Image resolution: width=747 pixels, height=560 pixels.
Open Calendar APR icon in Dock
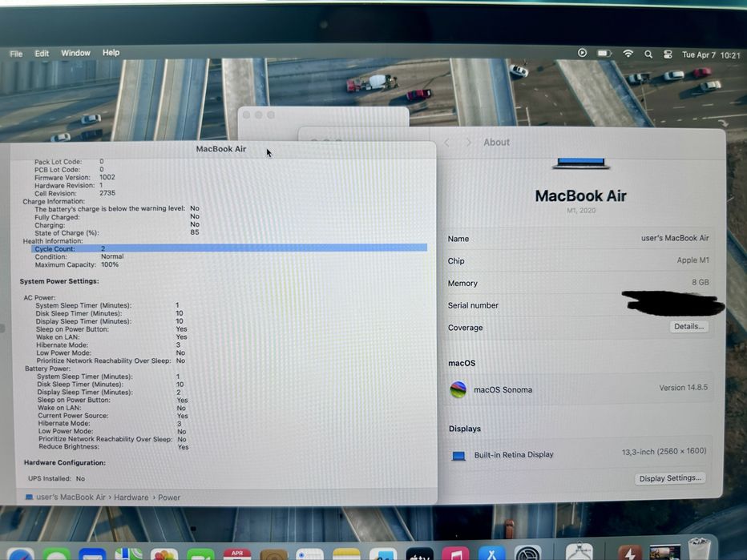(236, 554)
